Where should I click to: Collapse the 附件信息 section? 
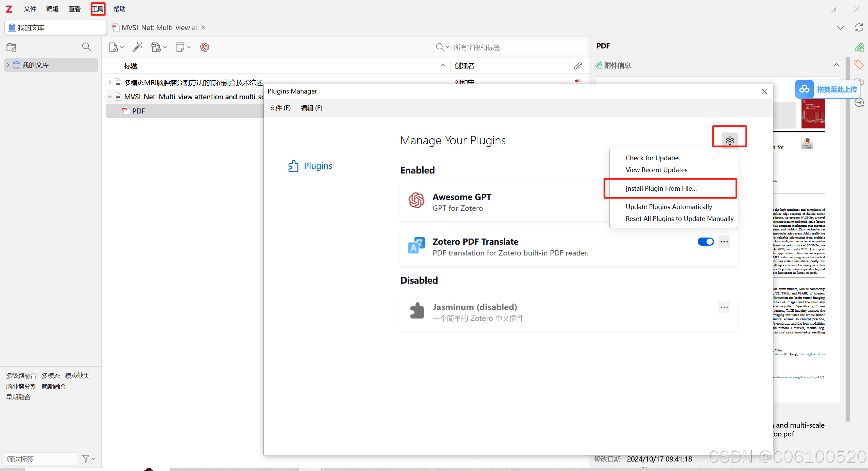click(836, 65)
